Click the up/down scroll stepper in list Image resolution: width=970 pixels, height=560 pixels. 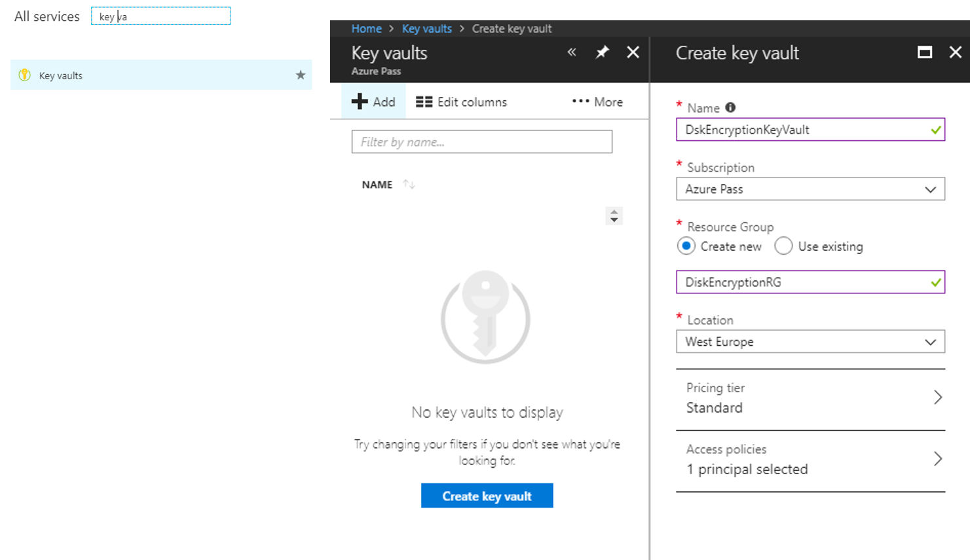point(614,216)
